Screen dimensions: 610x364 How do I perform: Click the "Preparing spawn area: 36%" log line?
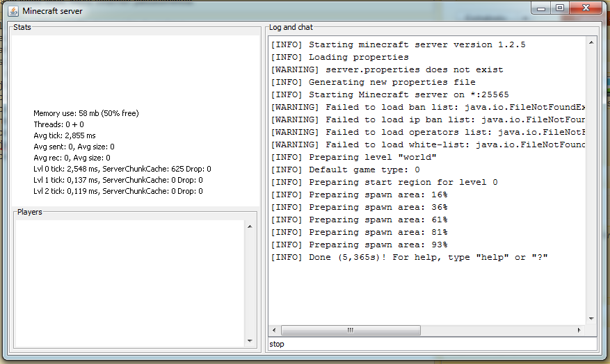360,207
